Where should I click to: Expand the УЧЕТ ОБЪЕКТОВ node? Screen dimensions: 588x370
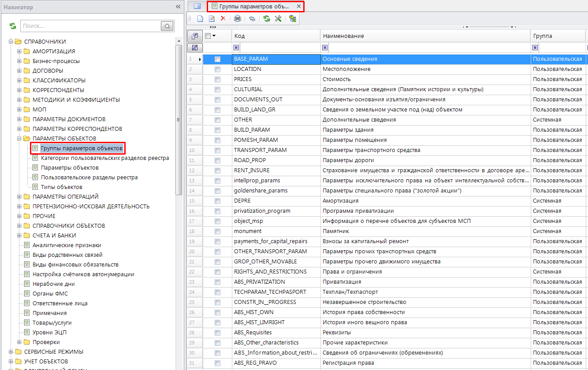pyautogui.click(x=11, y=362)
